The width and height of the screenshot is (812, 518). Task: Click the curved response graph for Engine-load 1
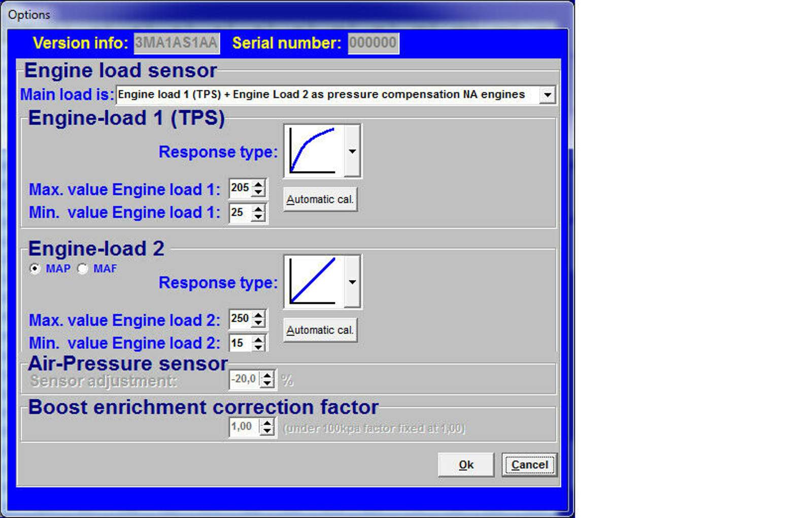coord(313,151)
